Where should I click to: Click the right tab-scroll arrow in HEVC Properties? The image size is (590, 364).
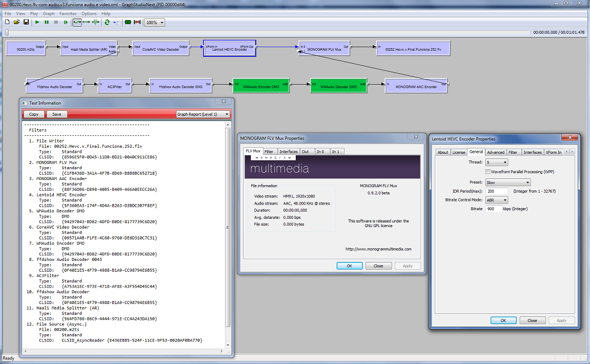pyautogui.click(x=572, y=152)
